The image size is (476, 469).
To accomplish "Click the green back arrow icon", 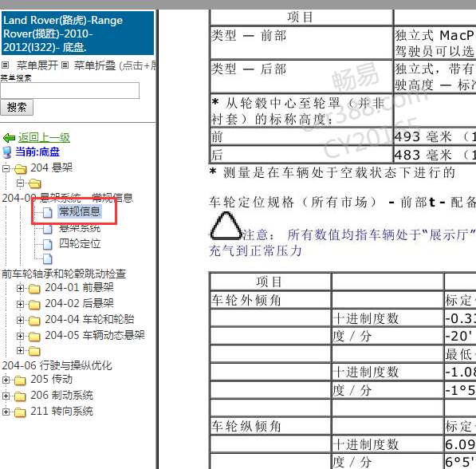I will pyautogui.click(x=9, y=138).
